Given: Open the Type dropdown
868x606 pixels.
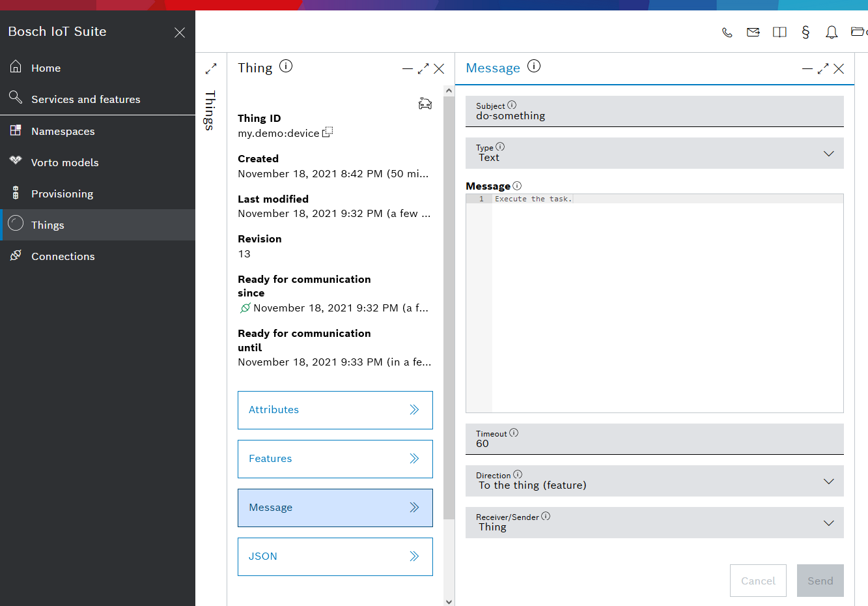Looking at the screenshot, I should [x=654, y=153].
